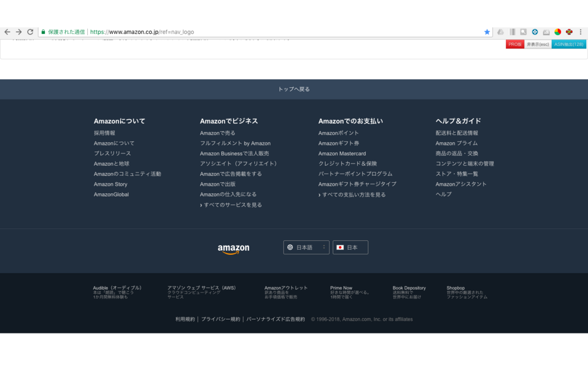Image resolution: width=588 pixels, height=368 pixels.
Task: Go back with the browser back arrow
Action: [7, 32]
